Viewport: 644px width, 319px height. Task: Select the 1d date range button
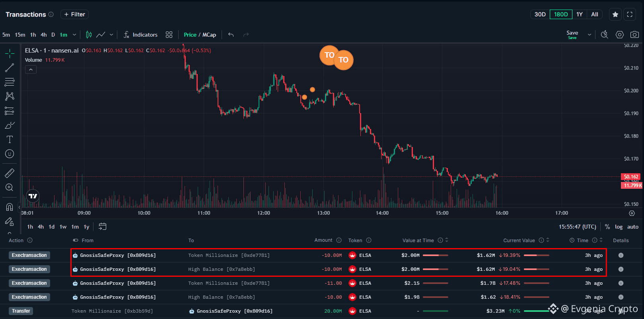52,227
